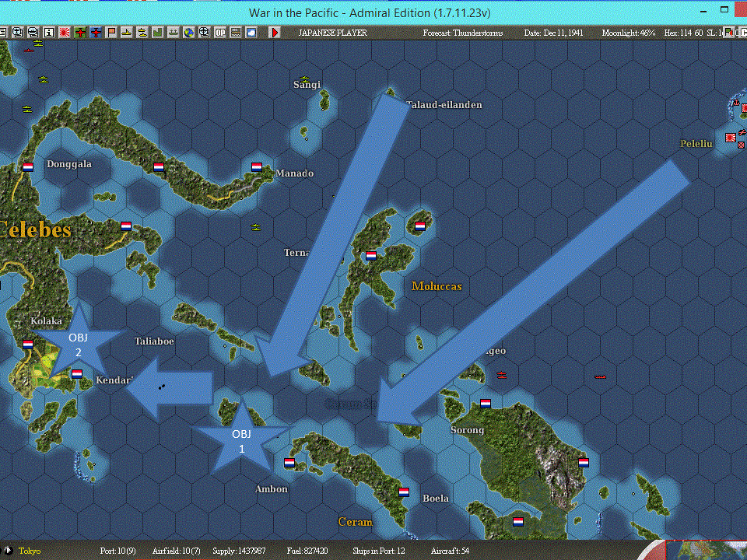The height and width of the screenshot is (560, 747).
Task: Select the Dutch base flag at Ternate
Action: click(371, 256)
